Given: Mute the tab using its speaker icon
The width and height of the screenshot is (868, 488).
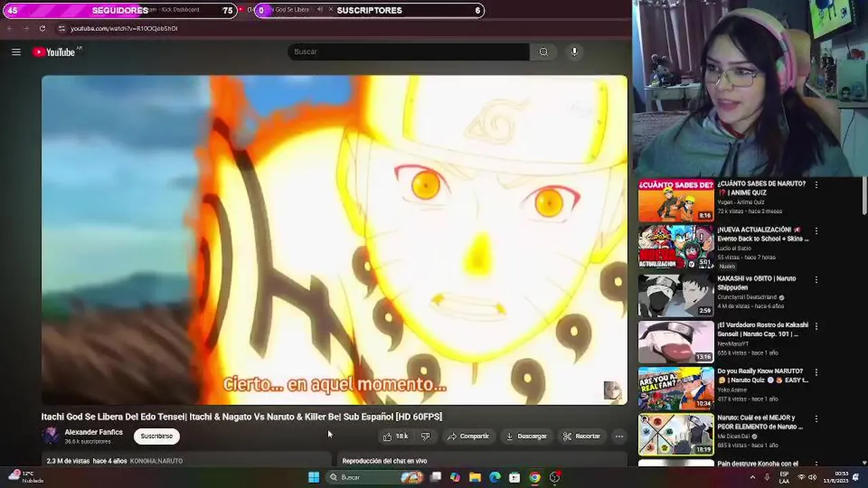Looking at the screenshot, I should tap(320, 9).
